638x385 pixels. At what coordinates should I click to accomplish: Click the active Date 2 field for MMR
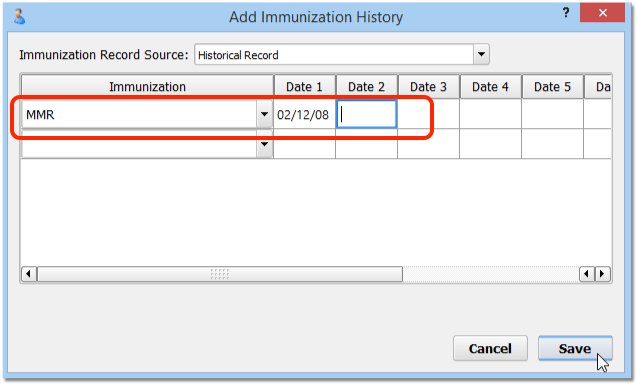[367, 114]
